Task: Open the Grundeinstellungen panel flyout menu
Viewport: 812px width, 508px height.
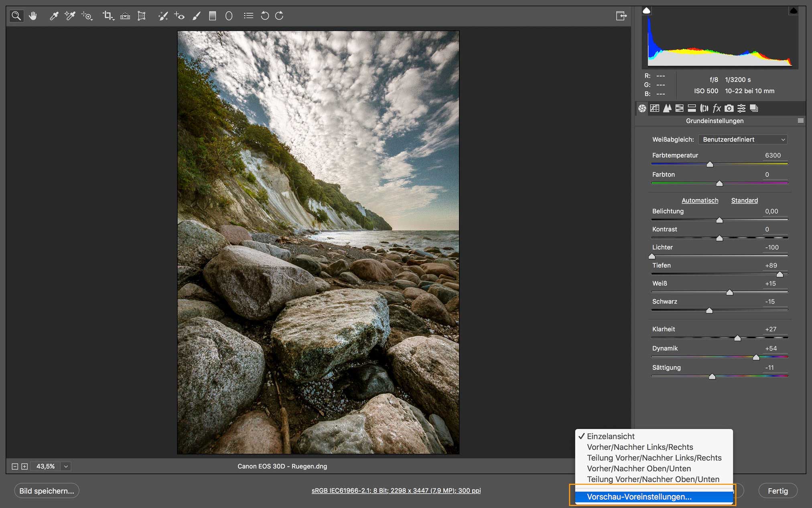Action: 800,120
